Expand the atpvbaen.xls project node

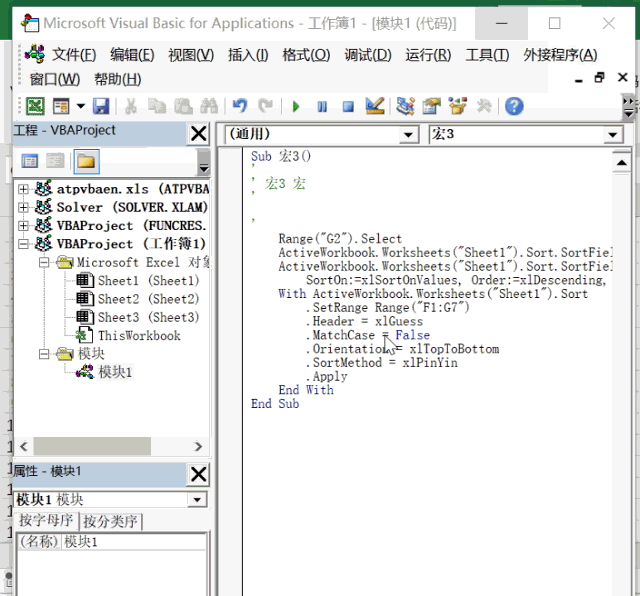click(x=23, y=189)
